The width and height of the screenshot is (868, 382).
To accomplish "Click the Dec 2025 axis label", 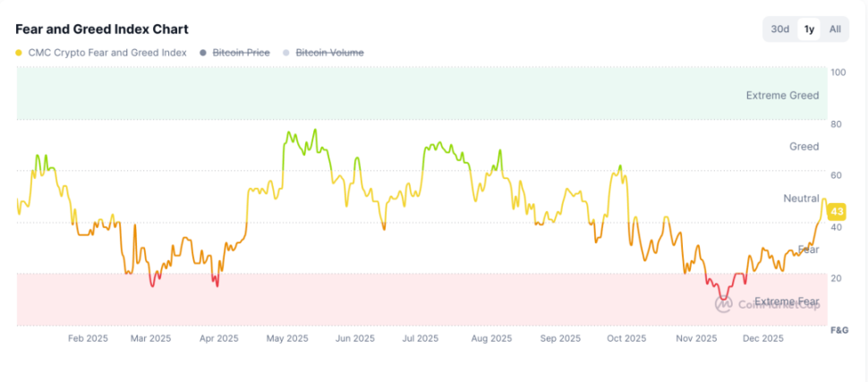I will [x=762, y=338].
